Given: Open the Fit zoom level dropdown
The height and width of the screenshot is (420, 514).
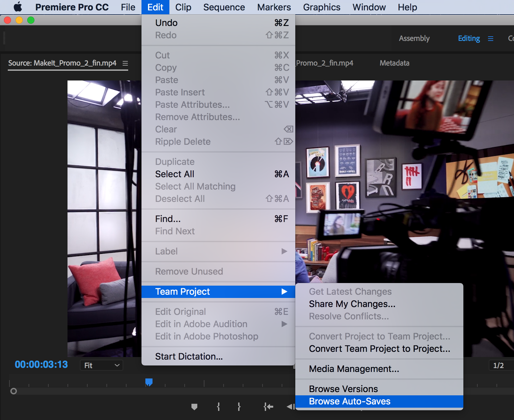Looking at the screenshot, I should (102, 365).
